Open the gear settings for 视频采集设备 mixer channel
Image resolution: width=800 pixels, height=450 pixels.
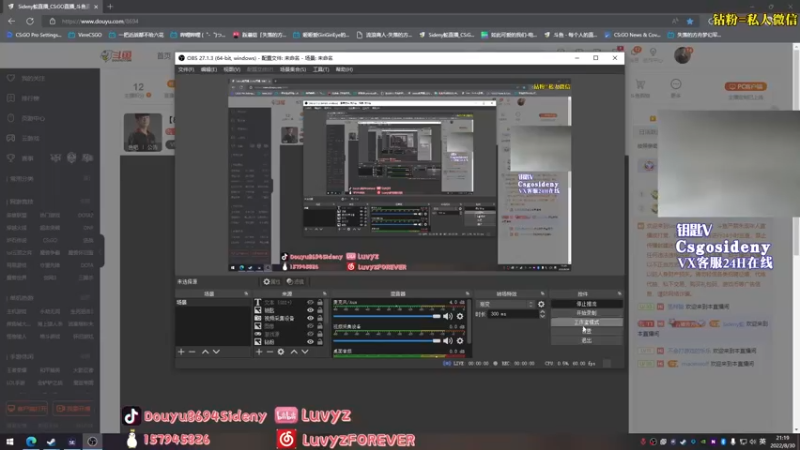pyautogui.click(x=460, y=341)
